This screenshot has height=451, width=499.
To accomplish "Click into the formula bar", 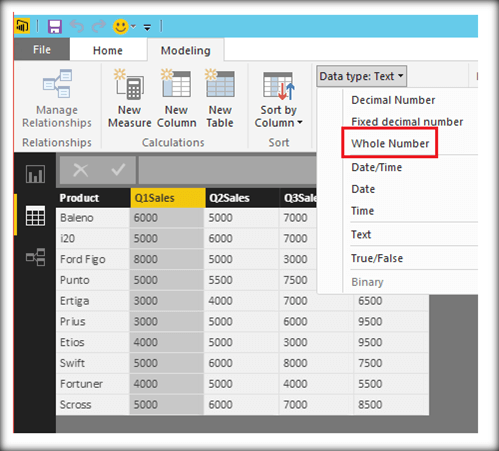I will point(228,170).
